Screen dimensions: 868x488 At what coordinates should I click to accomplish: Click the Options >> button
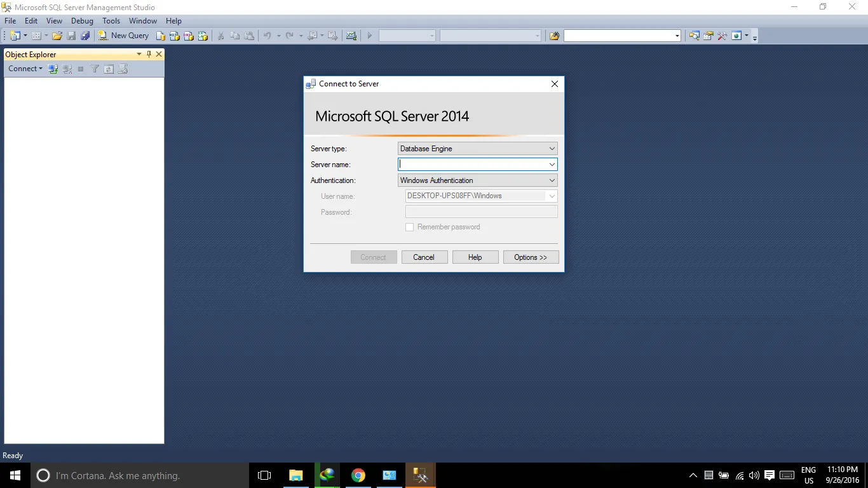(531, 257)
